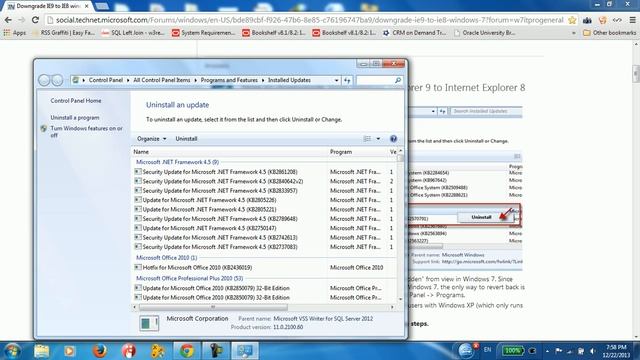Screen dimensions: 640x360
Task: Open view options dropdown arrow
Action: pos(378,139)
